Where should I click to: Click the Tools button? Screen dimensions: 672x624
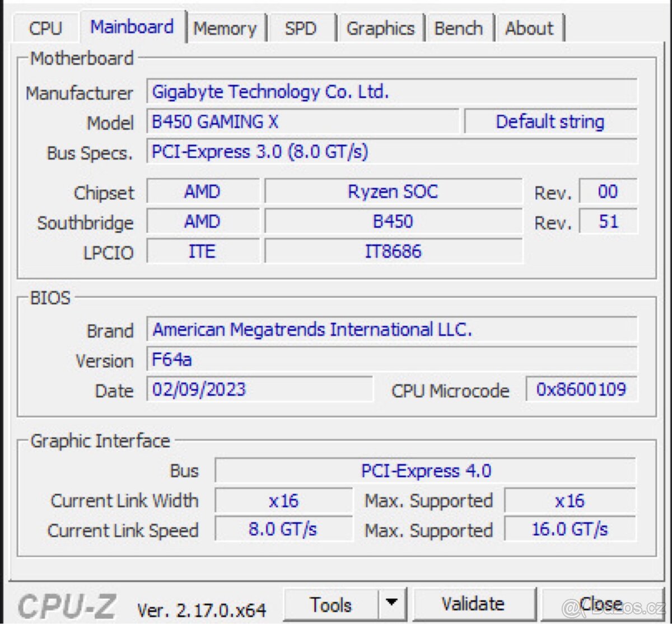(332, 604)
